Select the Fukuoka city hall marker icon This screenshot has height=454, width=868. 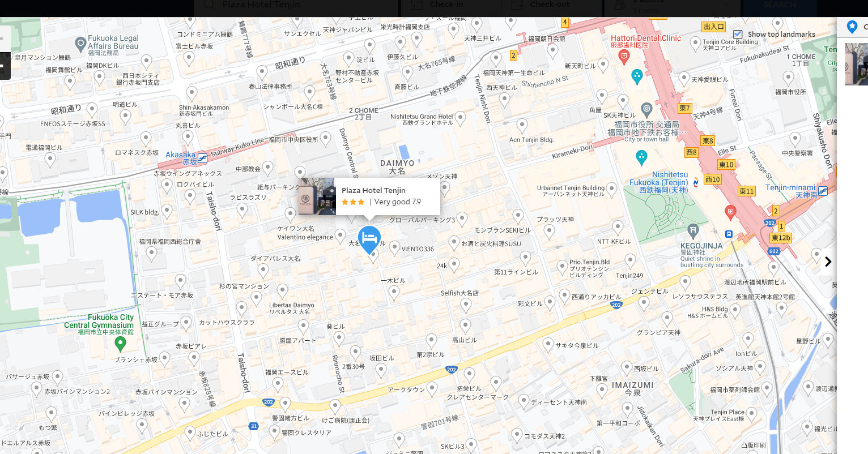tap(646, 109)
